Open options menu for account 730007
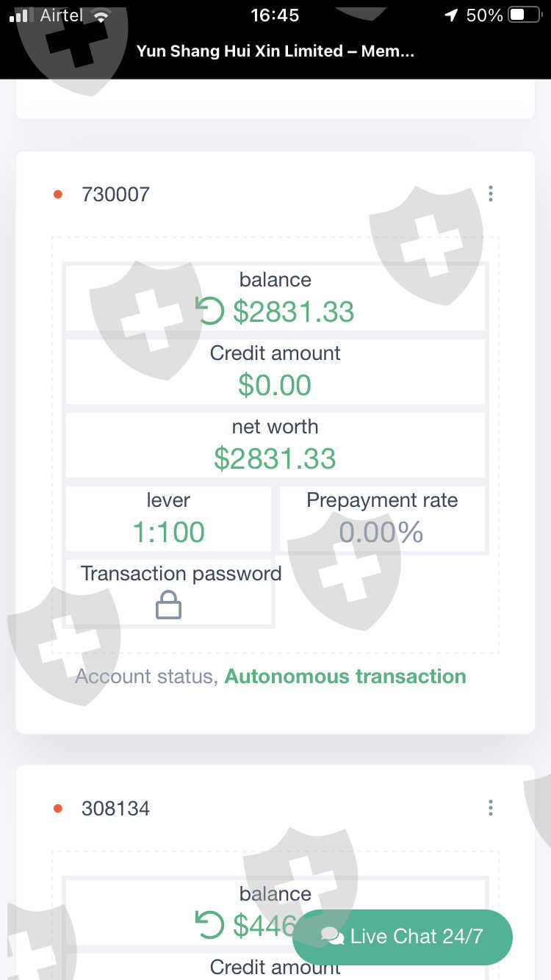This screenshot has height=980, width=551. point(491,194)
